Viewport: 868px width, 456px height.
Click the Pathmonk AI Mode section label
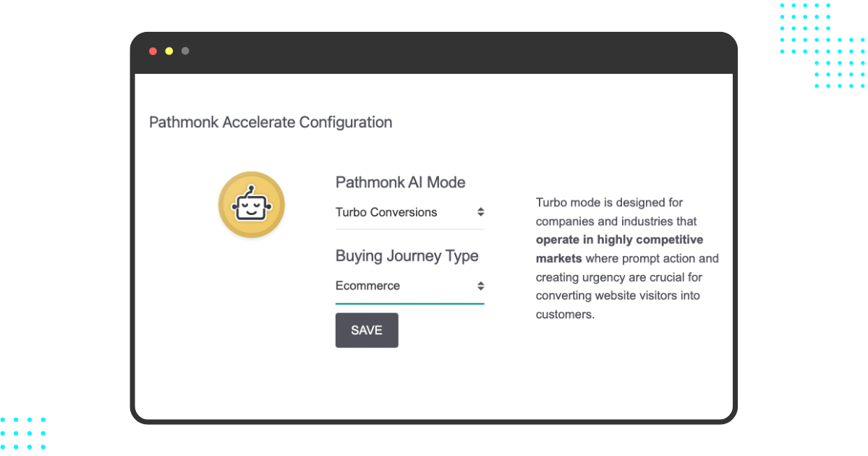click(x=400, y=182)
